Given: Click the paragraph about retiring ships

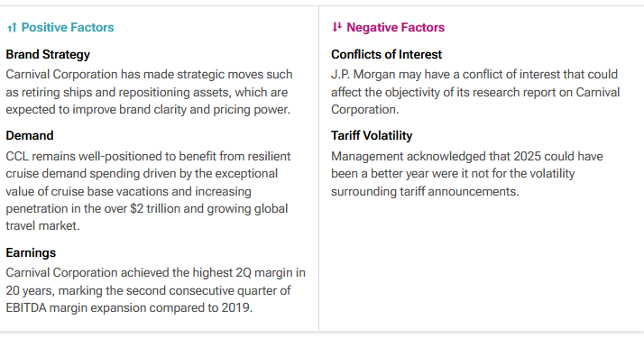Looking at the screenshot, I should (x=149, y=92).
